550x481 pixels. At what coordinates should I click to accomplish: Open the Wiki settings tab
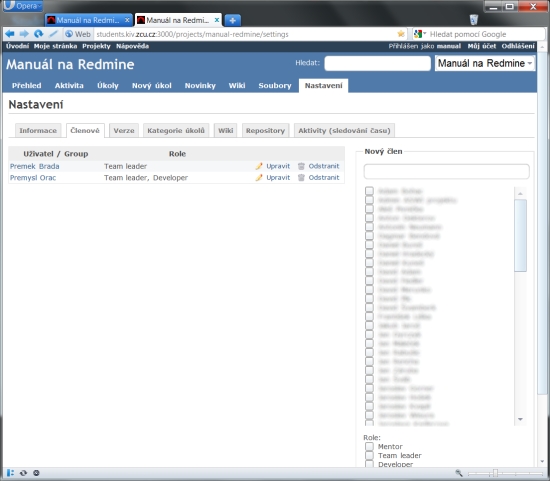pos(226,131)
